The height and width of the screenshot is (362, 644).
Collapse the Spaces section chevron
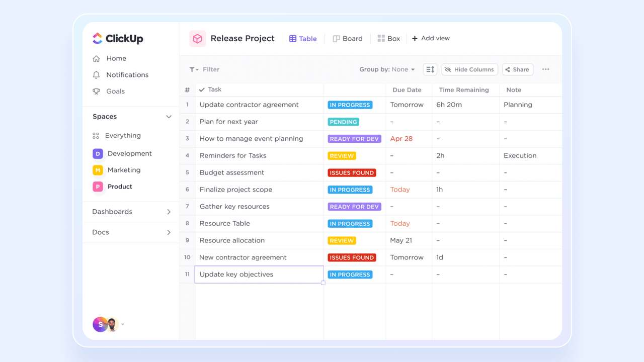[169, 117]
